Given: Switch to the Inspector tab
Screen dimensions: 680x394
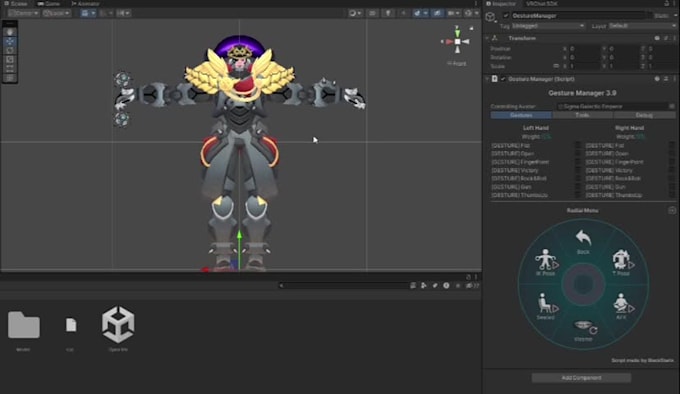Looking at the screenshot, I should click(501, 3).
